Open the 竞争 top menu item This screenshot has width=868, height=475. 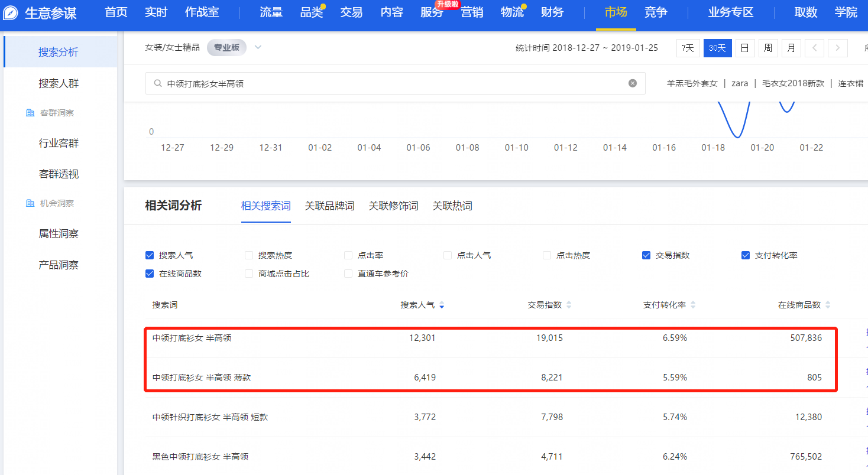pyautogui.click(x=656, y=12)
